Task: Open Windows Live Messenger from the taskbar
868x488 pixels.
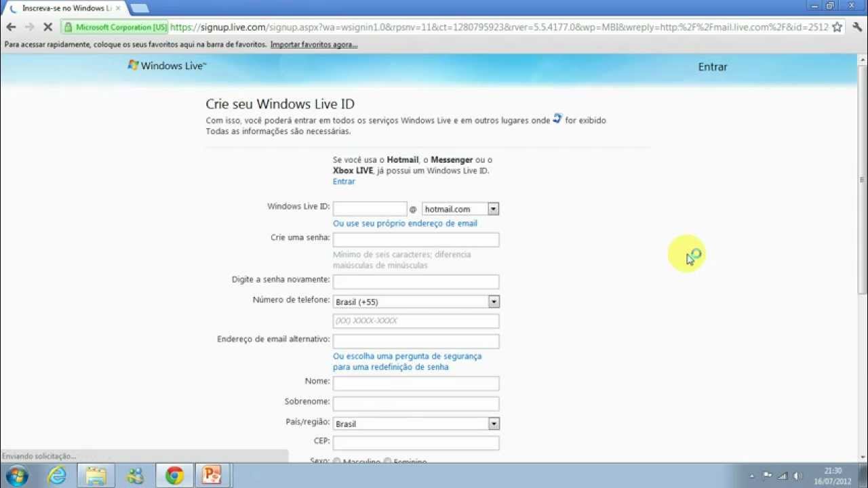Action: [136, 476]
